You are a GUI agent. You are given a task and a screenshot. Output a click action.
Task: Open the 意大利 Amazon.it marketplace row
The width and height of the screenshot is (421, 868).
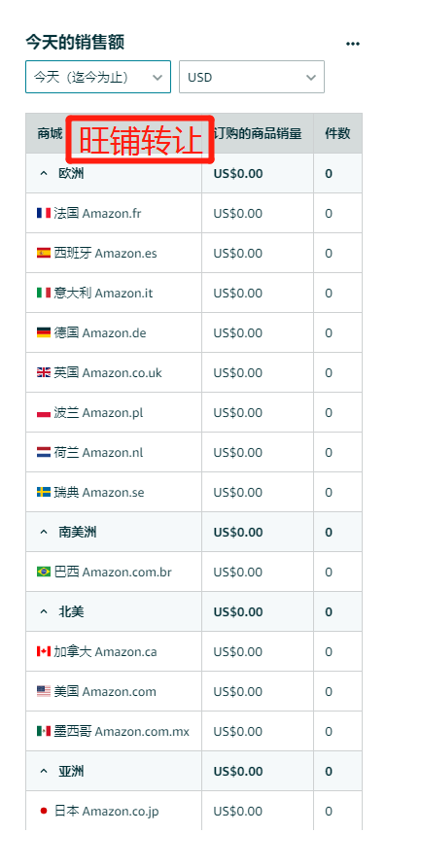click(x=193, y=293)
